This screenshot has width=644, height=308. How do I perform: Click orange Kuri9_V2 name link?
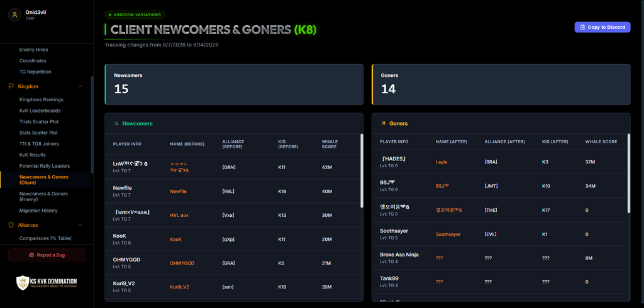[x=179, y=287]
